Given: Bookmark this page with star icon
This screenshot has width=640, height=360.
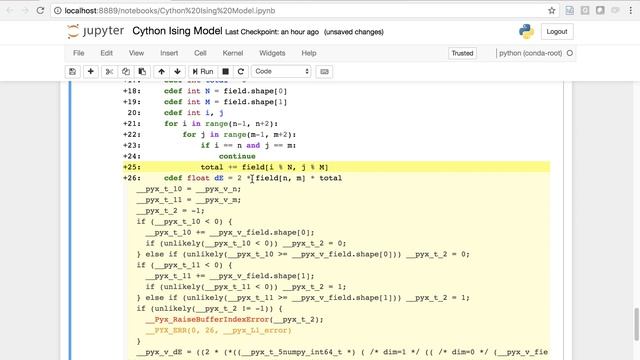Looking at the screenshot, I should click(x=552, y=11).
